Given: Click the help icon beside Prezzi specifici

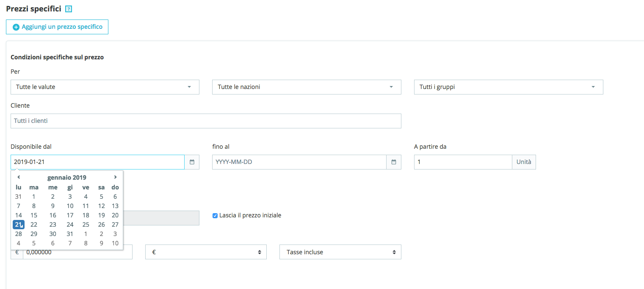Looking at the screenshot, I should [x=69, y=9].
